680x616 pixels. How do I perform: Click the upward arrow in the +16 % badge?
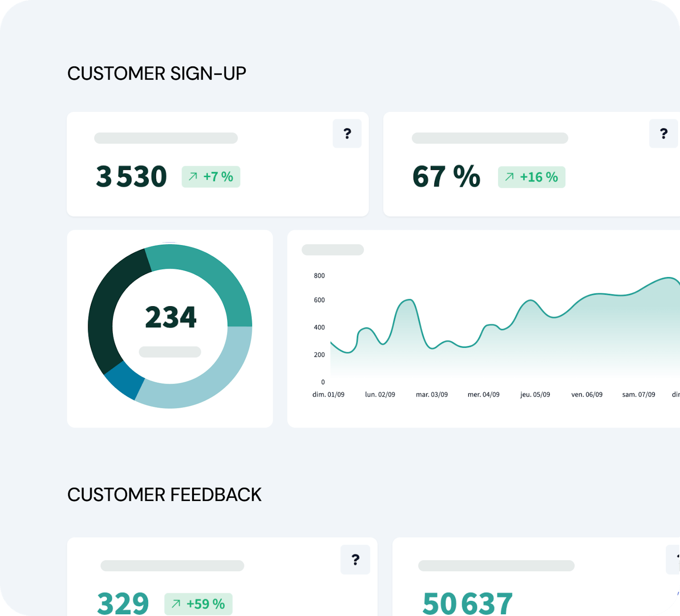tap(508, 177)
